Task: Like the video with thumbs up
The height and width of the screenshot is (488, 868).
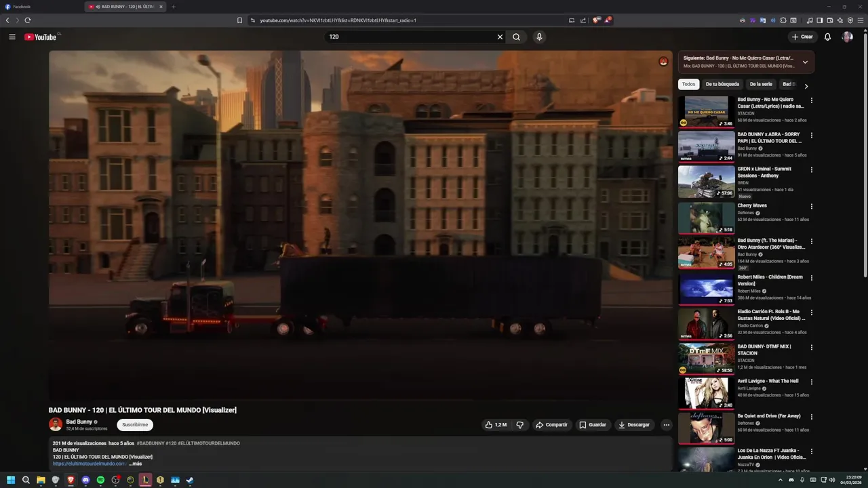Action: click(496, 425)
